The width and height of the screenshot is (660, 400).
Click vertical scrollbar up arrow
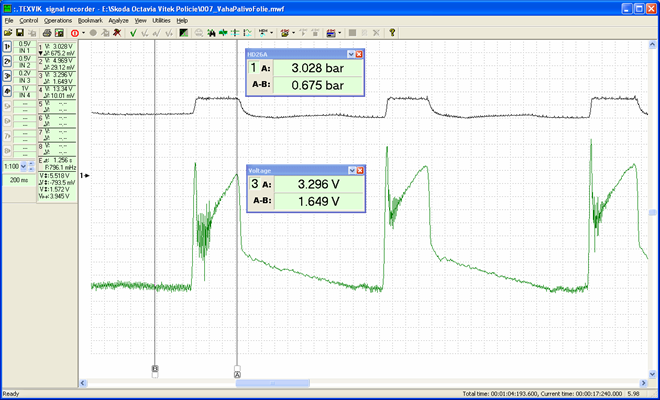point(652,44)
